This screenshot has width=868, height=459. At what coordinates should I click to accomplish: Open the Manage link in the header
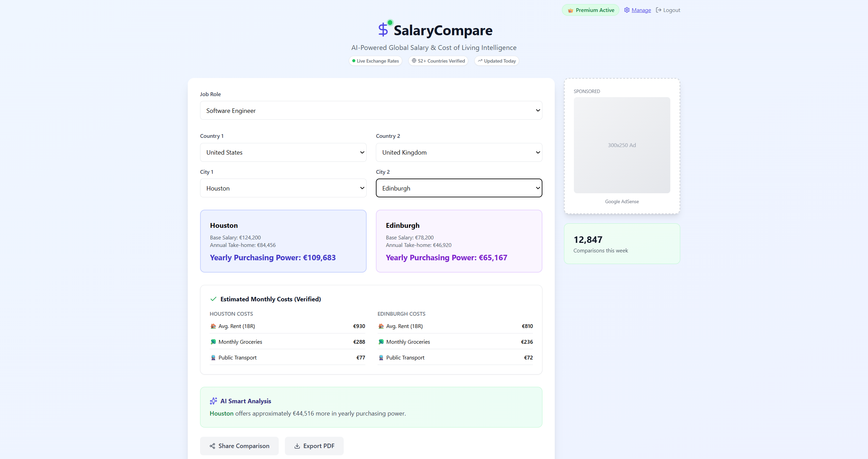[x=641, y=10]
